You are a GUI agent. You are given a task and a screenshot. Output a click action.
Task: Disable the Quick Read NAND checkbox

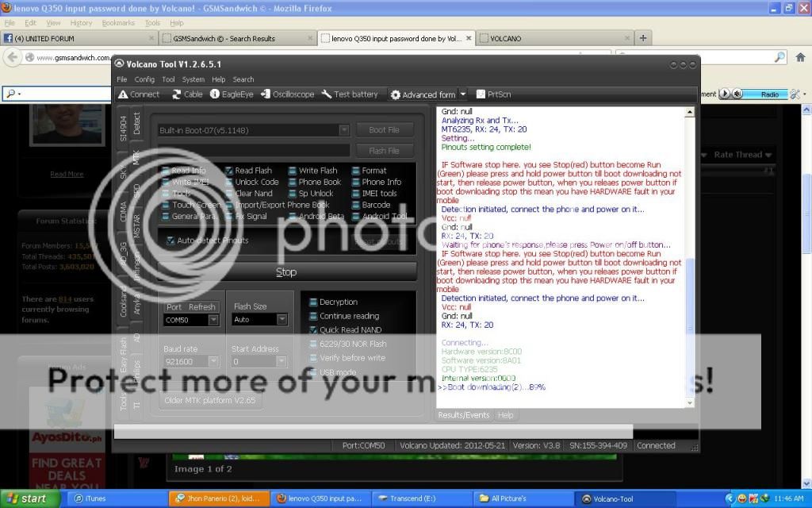pos(313,330)
